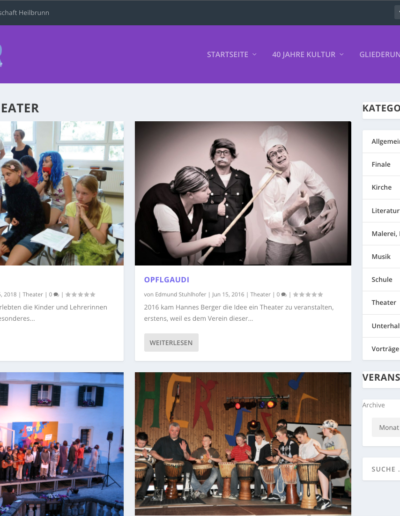This screenshot has width=400, height=516.
Task: Open the Opflgaudi post title link
Action: [167, 280]
